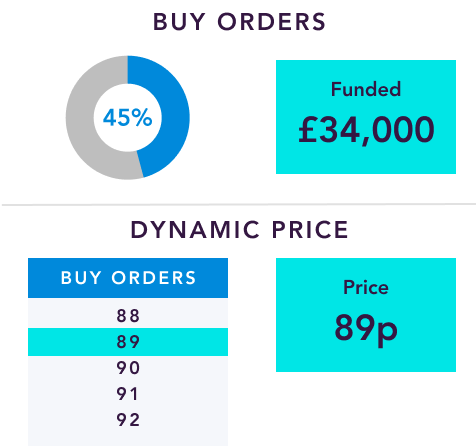This screenshot has width=476, height=446.
Task: Click the DYNAMIC PRICE section heading
Action: 239,230
